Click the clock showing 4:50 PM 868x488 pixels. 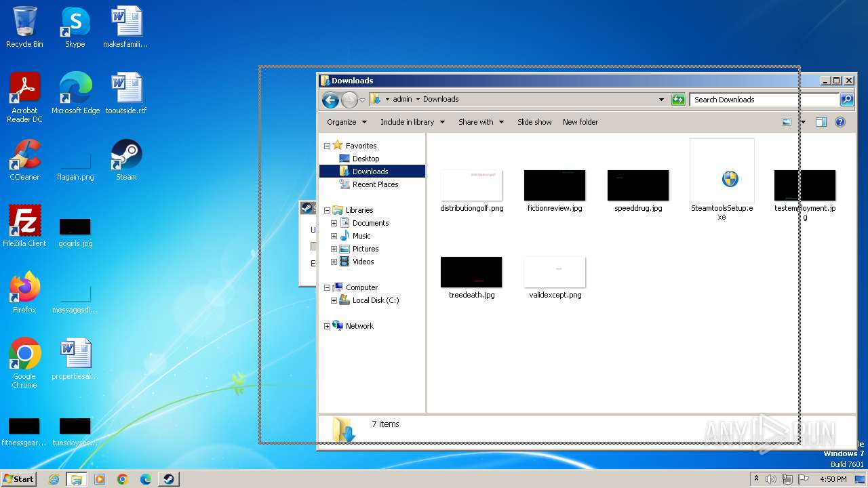pyautogui.click(x=833, y=479)
